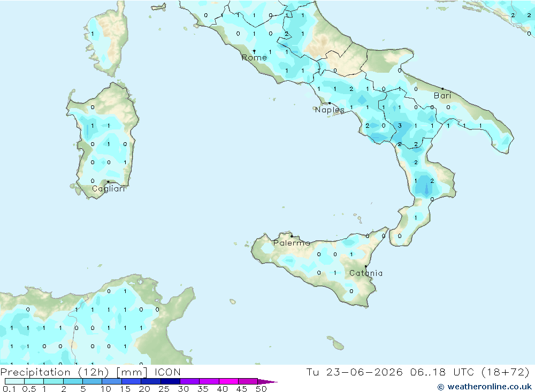Click the Naples city label
535x392 pixels.
(x=330, y=110)
